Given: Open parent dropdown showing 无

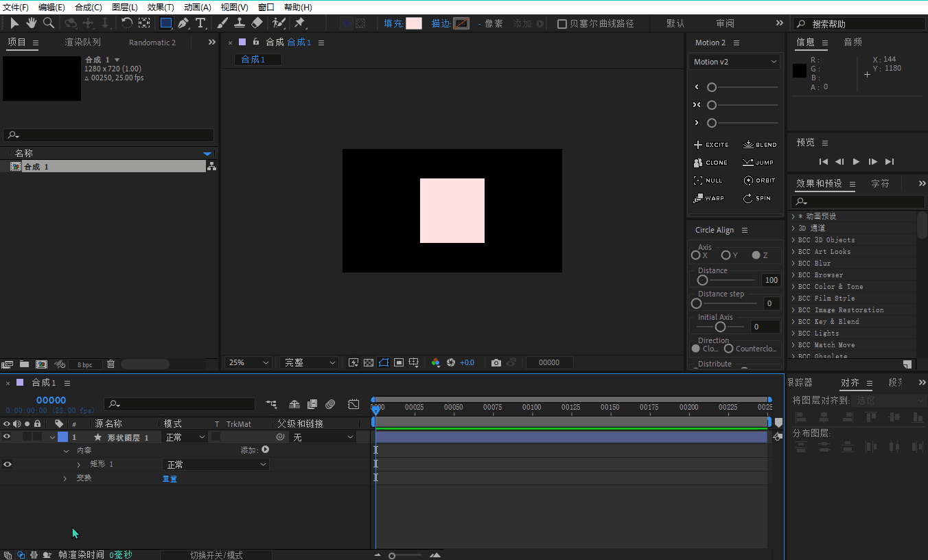Looking at the screenshot, I should click(323, 437).
